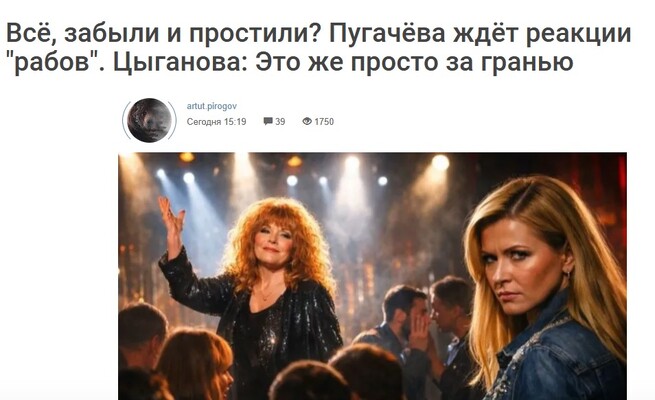Click the phrase "Всё, забыли и простили?" in headline
This screenshot has width=655, height=400.
(163, 34)
